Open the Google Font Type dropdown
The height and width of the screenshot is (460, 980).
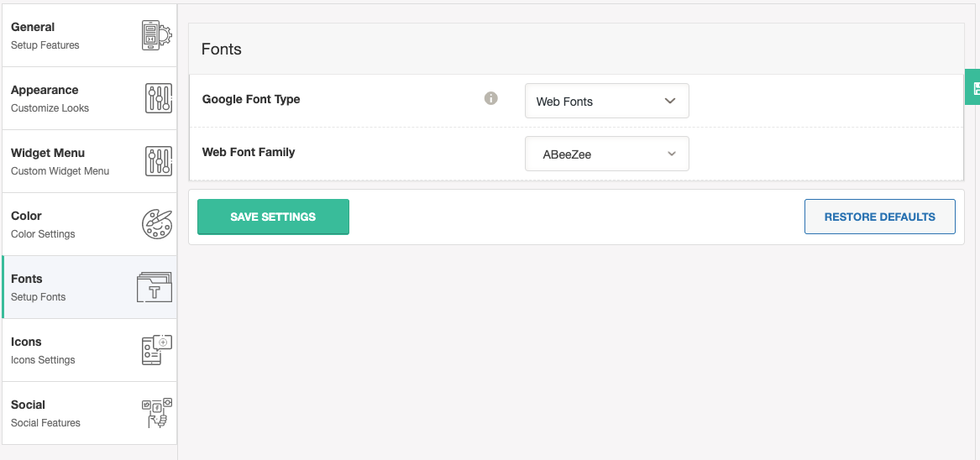coord(606,101)
